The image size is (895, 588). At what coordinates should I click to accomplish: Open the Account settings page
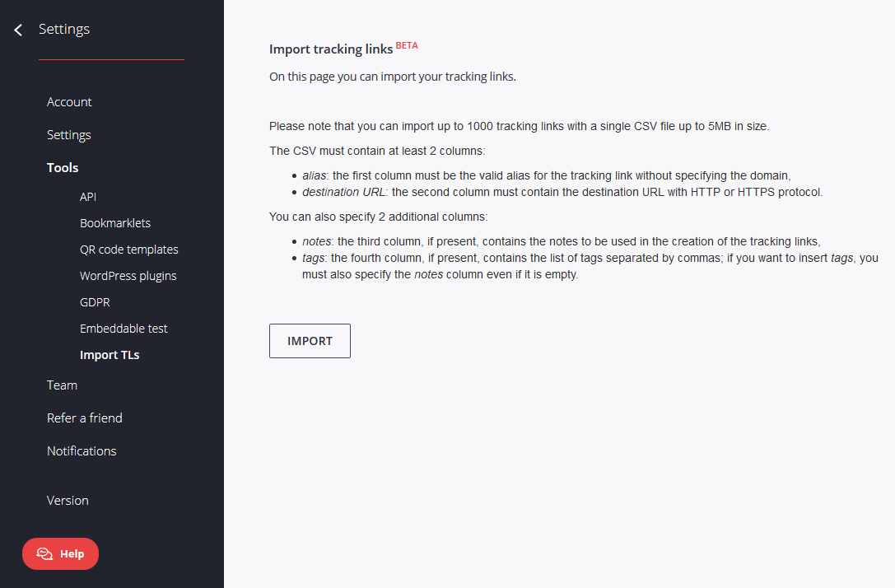click(x=69, y=102)
